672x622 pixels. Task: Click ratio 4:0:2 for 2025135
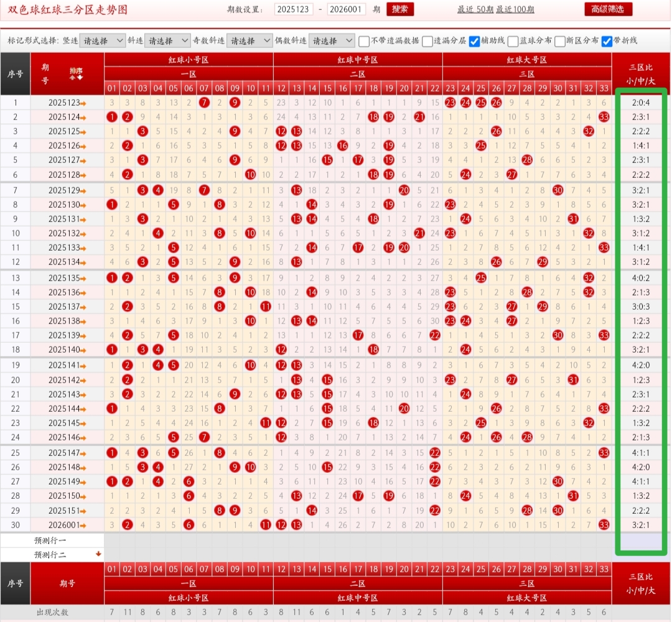641,278
